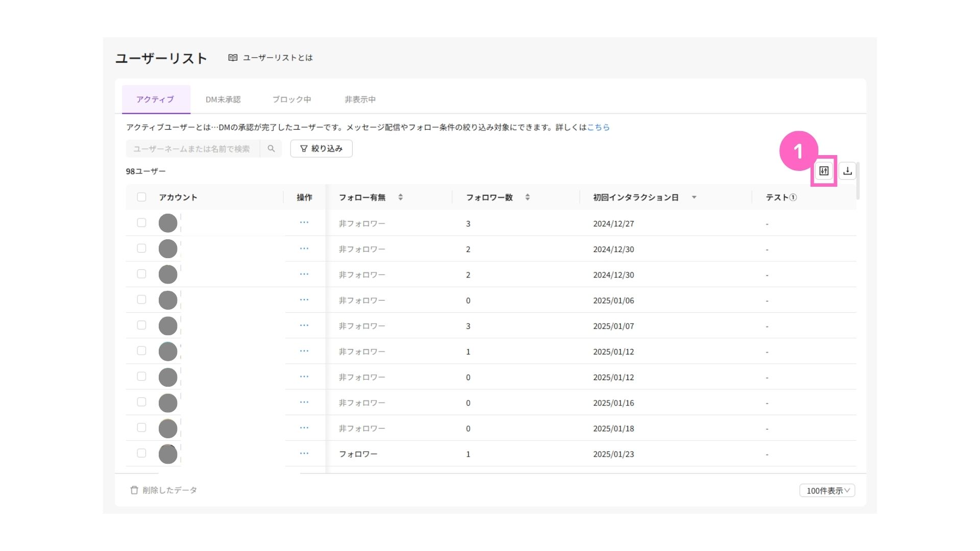This screenshot has width=980, height=551.
Task: Click the テスト① column header
Action: click(x=781, y=197)
